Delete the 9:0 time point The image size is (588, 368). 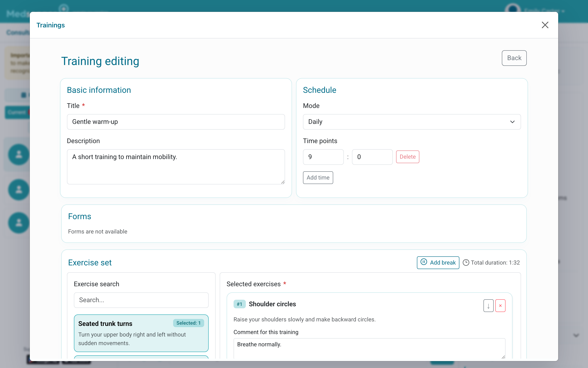point(408,157)
